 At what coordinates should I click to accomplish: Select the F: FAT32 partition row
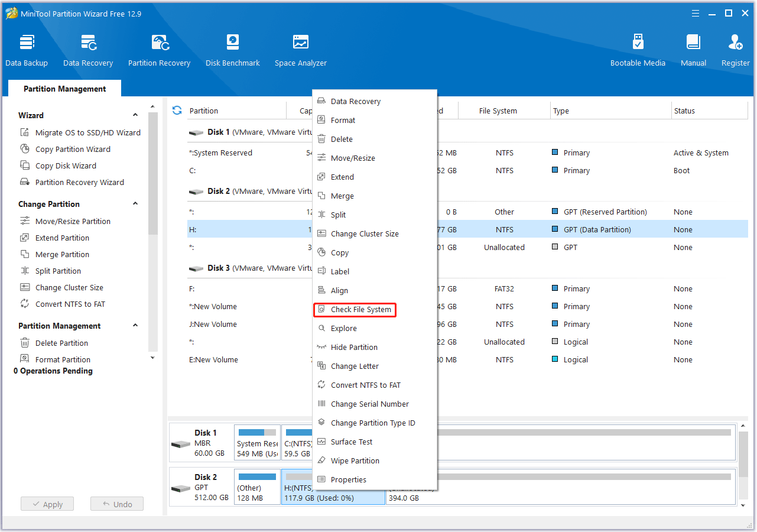pos(467,288)
